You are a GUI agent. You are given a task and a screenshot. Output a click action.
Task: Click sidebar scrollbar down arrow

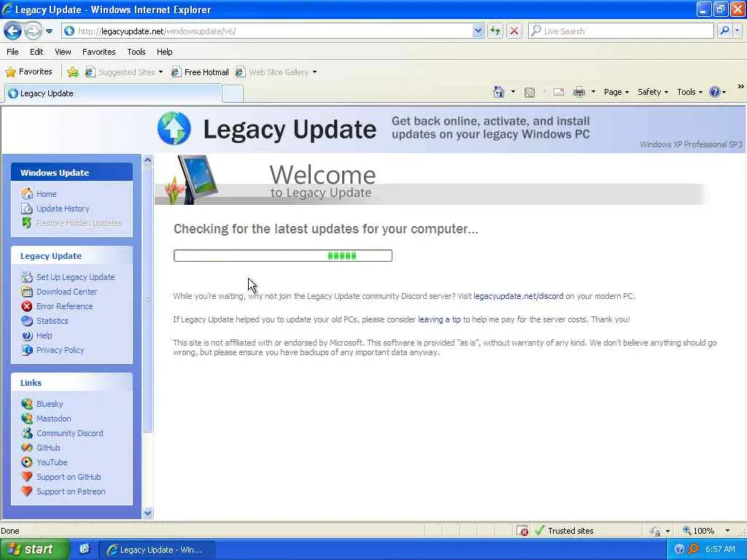point(147,513)
